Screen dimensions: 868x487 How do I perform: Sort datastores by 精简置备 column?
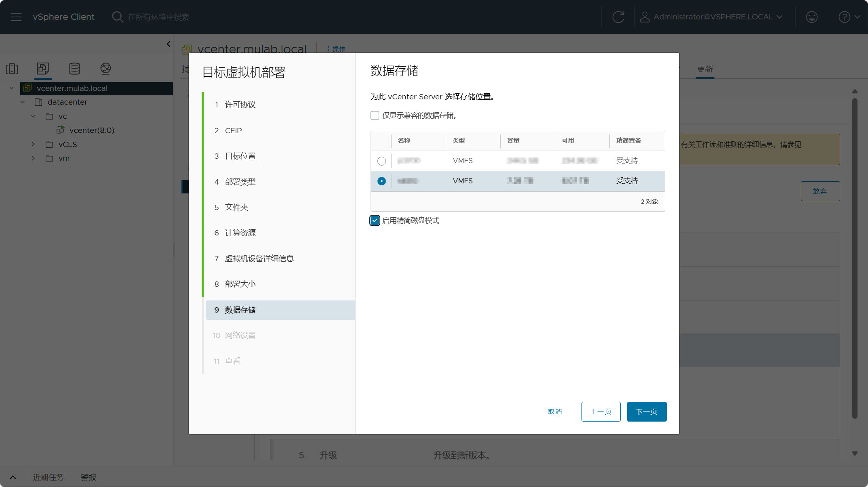(x=628, y=141)
